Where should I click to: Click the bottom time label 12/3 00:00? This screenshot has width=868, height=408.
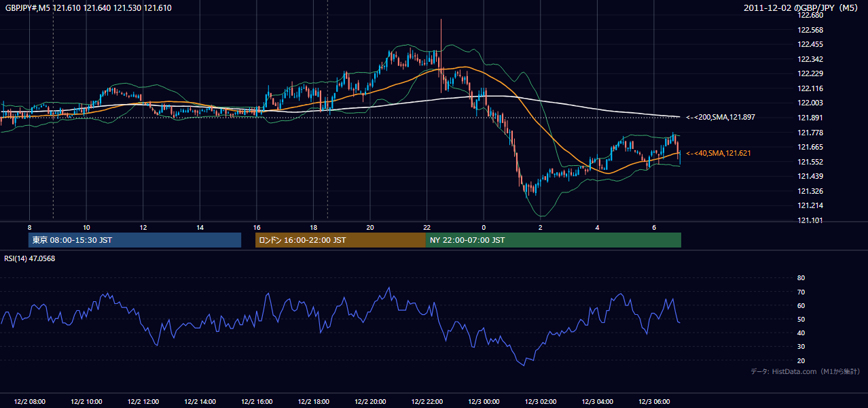pos(483,401)
